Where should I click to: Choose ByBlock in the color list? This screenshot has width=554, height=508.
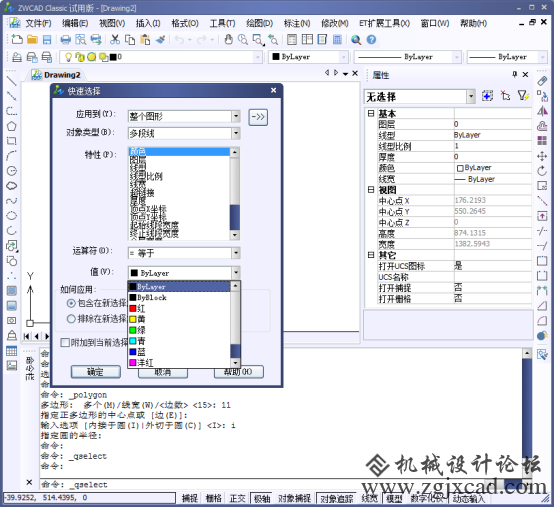pyautogui.click(x=179, y=297)
